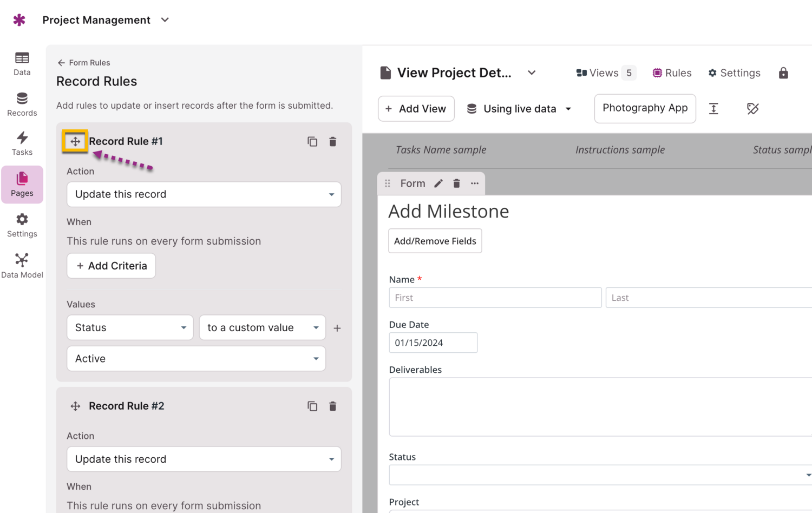The height and width of the screenshot is (513, 812).
Task: Click the Add Criteria button
Action: click(x=112, y=266)
